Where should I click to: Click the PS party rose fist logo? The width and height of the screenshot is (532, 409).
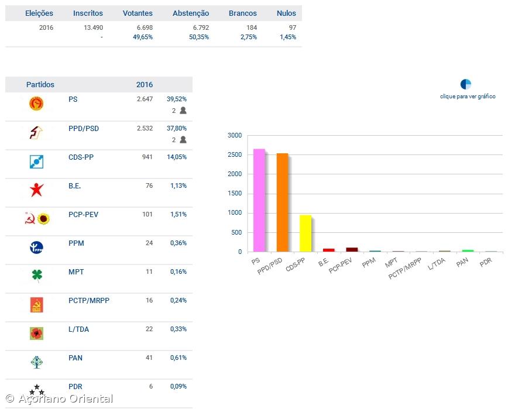[x=36, y=104]
